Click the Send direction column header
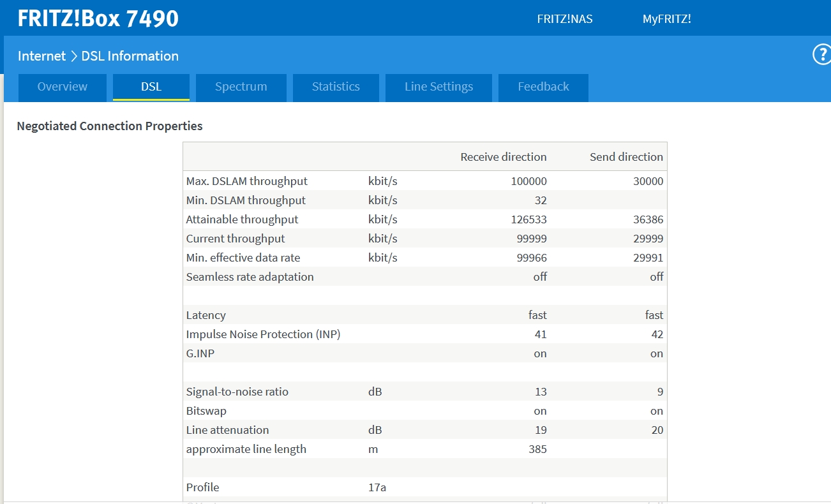 (x=625, y=157)
